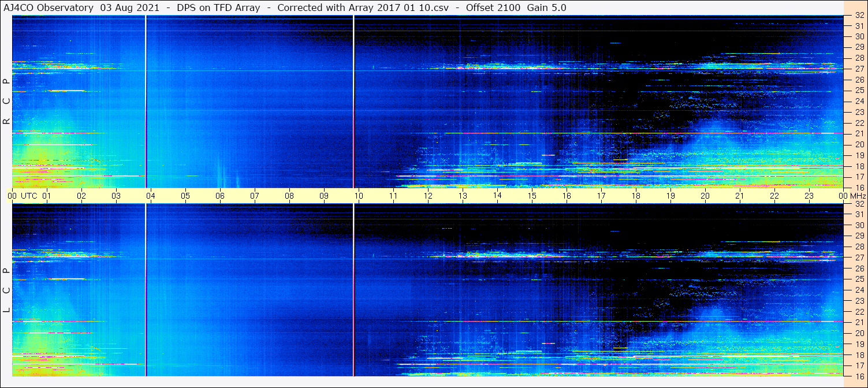The height and width of the screenshot is (388, 868).
Task: Click the "MHz" unit label on the time axis
Action: pyautogui.click(x=858, y=196)
